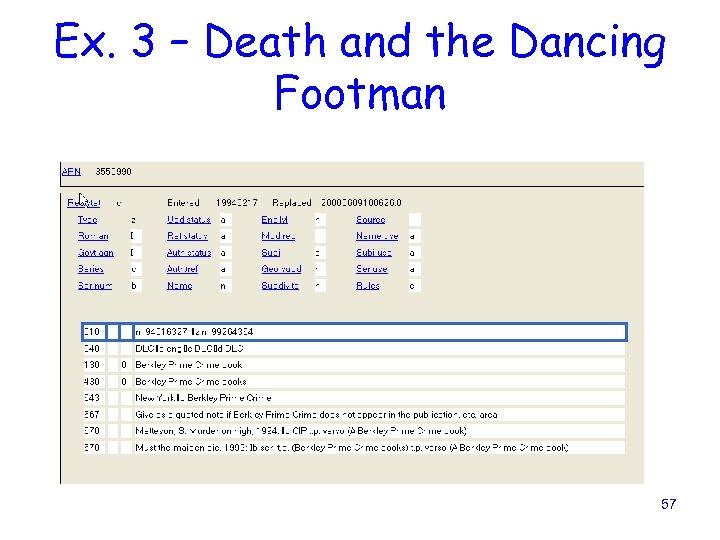Edit the Ser num value box containing b
720x540 pixels.
coord(135,286)
